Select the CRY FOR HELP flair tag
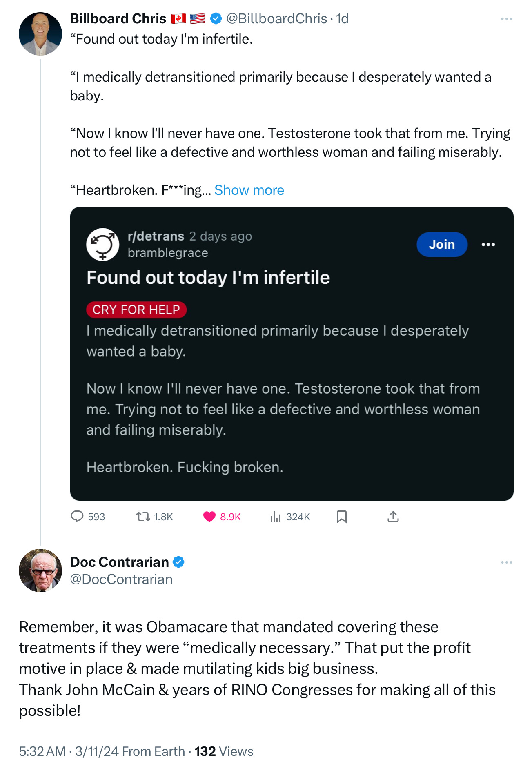Viewport: 532px width, 771px height. [136, 310]
